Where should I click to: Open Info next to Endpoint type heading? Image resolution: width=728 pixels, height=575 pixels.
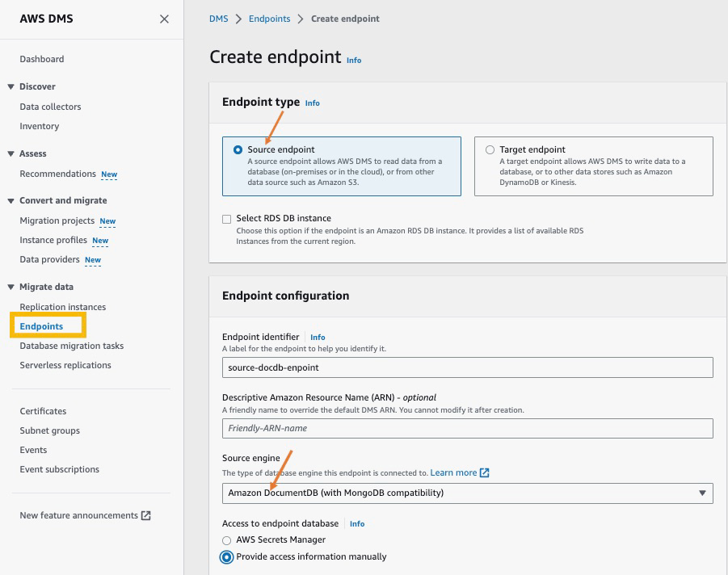click(312, 103)
